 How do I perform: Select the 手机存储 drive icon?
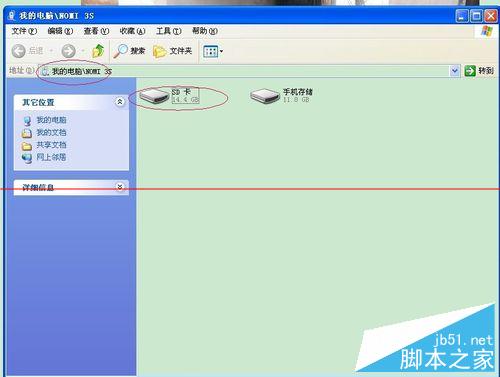coord(265,96)
